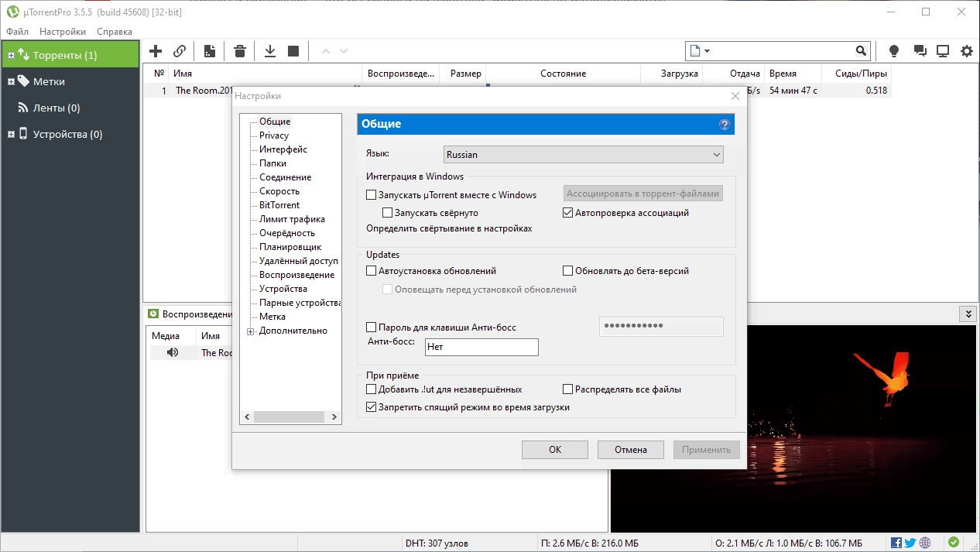Expand the Метки sidebar node
980x552 pixels.
click(x=11, y=81)
